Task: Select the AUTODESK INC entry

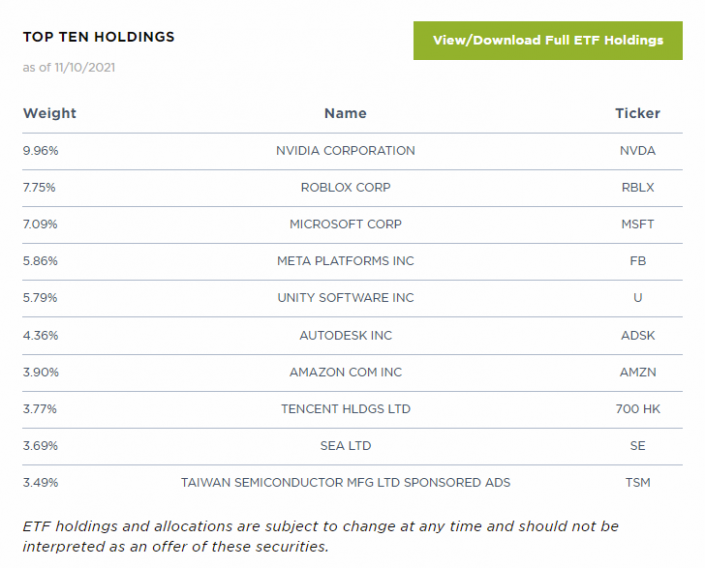Action: (345, 336)
